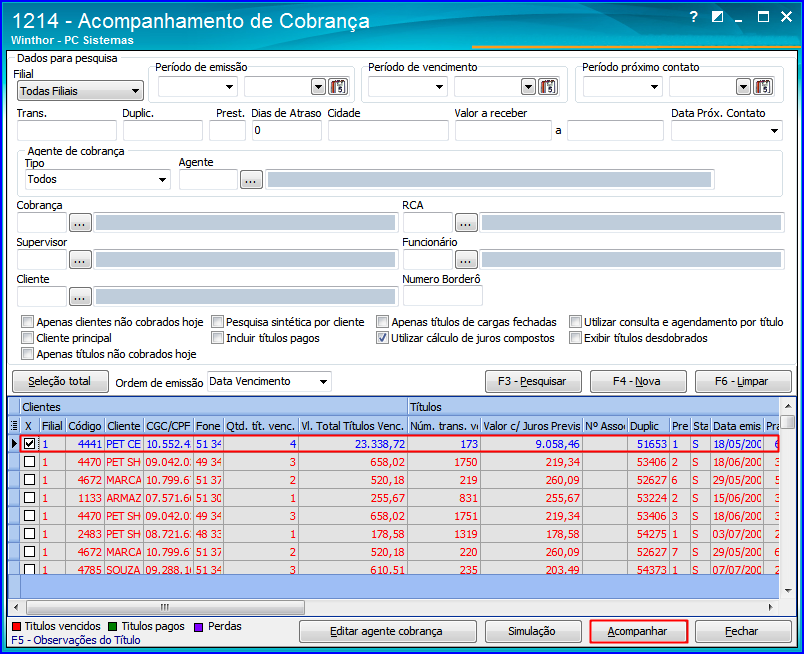Open Agente lookup ellipsis button
Screen dimensions: 804x654
click(x=251, y=181)
